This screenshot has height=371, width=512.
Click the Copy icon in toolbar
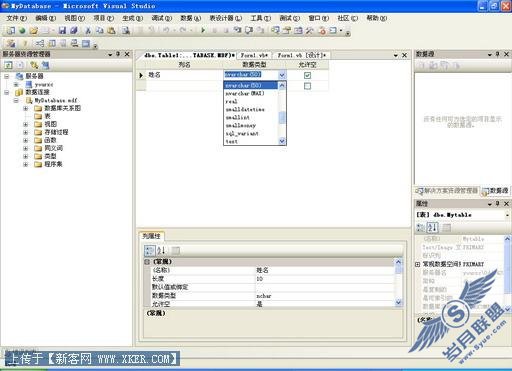click(100, 31)
